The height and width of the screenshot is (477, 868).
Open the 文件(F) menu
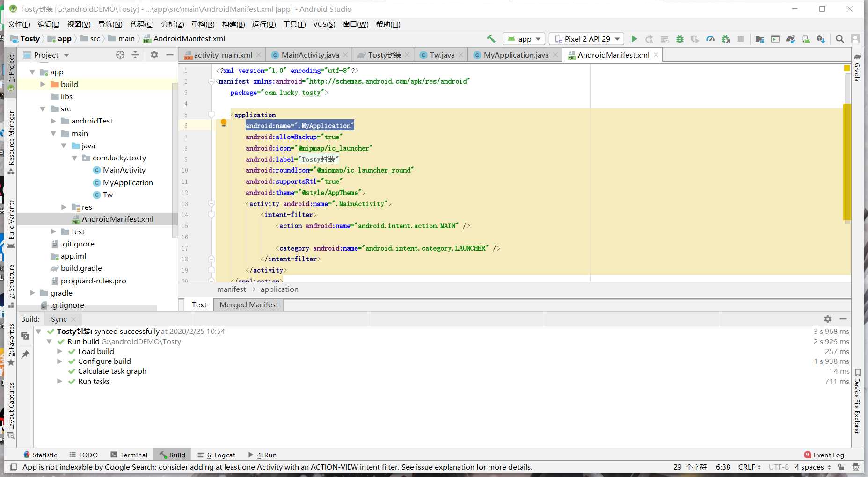pos(19,24)
